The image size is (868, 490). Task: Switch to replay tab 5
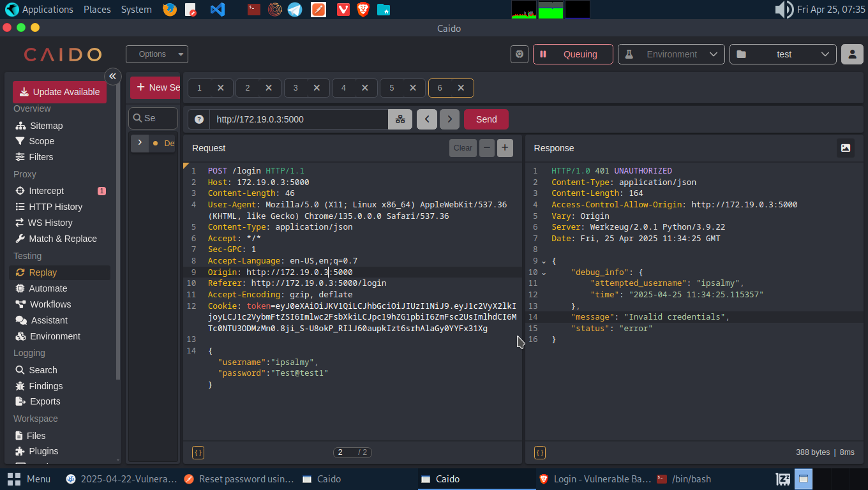point(392,88)
